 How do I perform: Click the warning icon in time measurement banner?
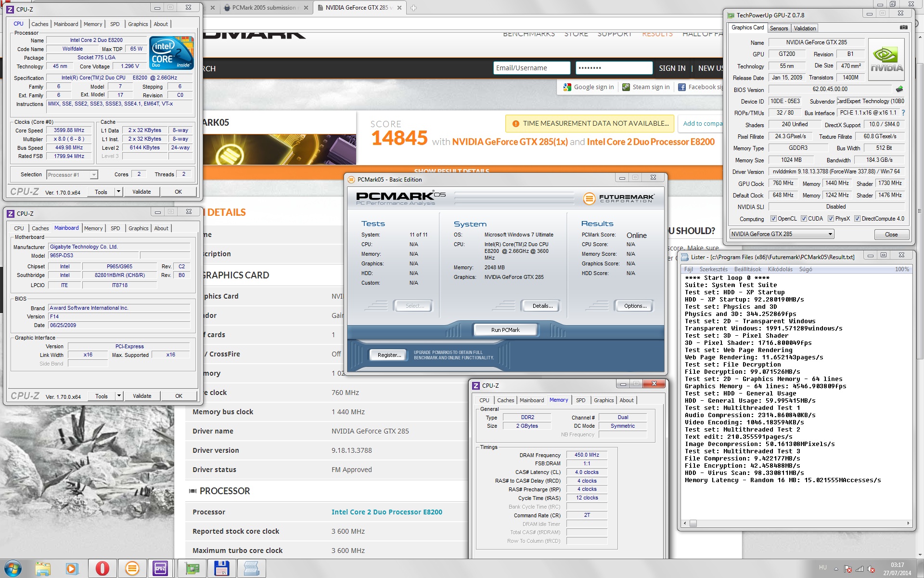pos(516,124)
